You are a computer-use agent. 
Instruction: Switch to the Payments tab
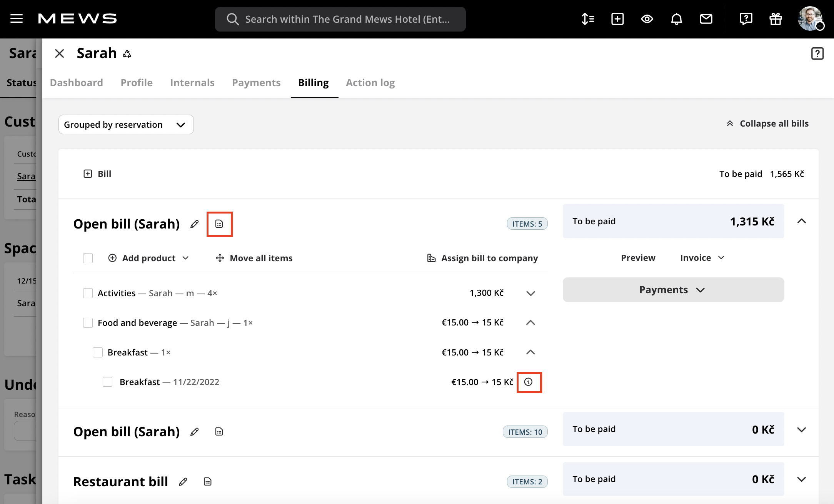pos(256,83)
